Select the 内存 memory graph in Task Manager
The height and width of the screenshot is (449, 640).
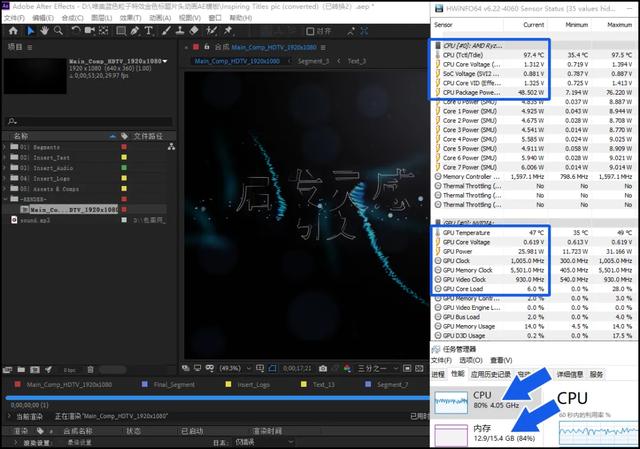click(x=451, y=435)
